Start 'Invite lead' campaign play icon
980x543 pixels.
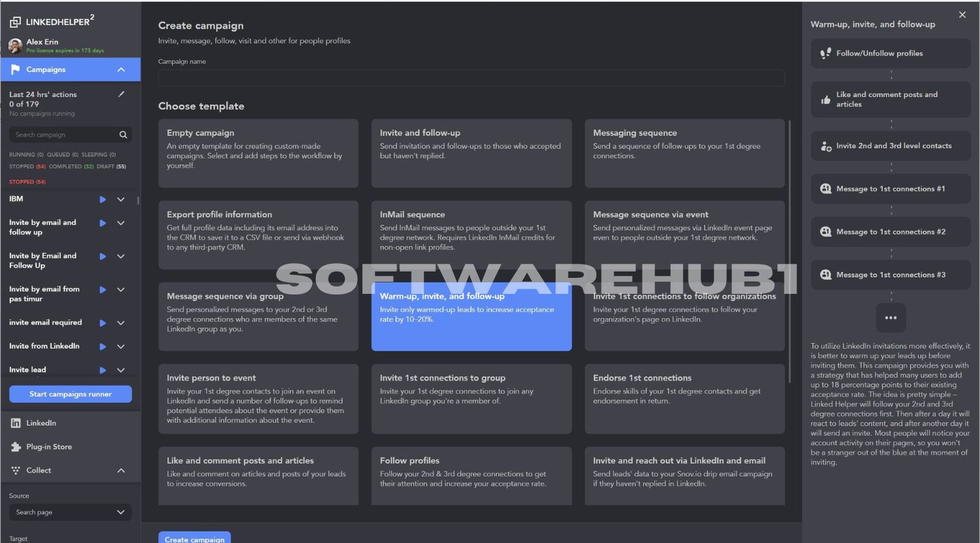pos(102,370)
